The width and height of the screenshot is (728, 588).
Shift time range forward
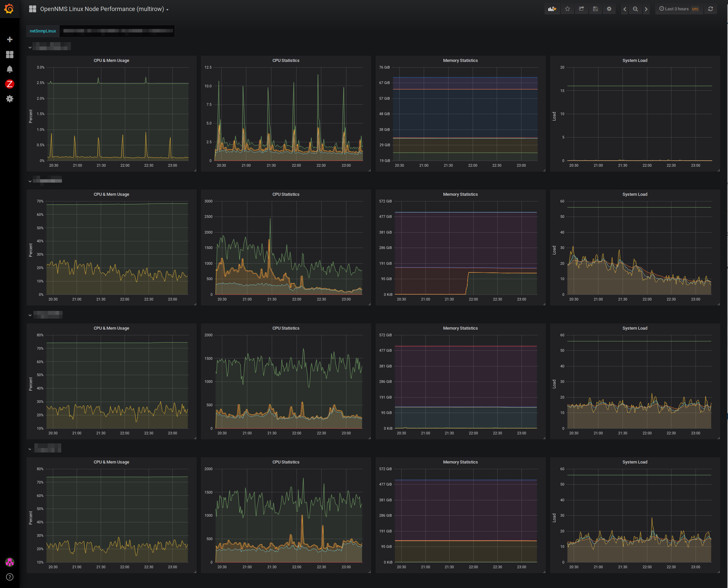[646, 9]
